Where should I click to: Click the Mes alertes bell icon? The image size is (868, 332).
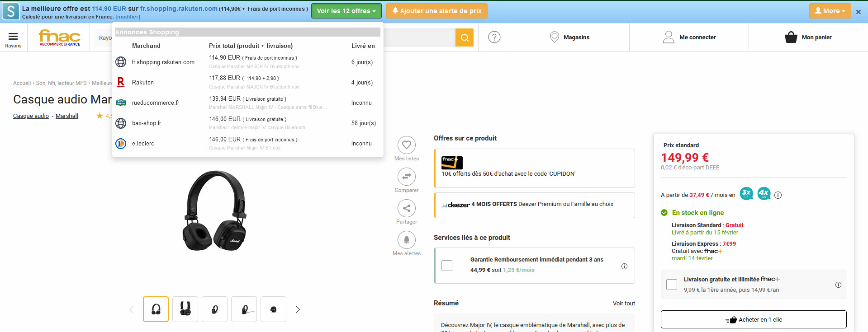coord(407,240)
